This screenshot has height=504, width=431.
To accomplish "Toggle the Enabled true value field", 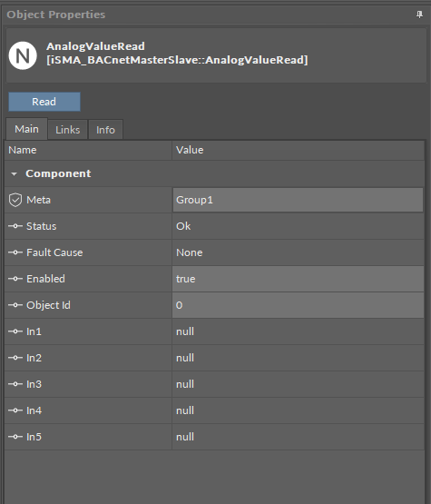I will point(298,279).
